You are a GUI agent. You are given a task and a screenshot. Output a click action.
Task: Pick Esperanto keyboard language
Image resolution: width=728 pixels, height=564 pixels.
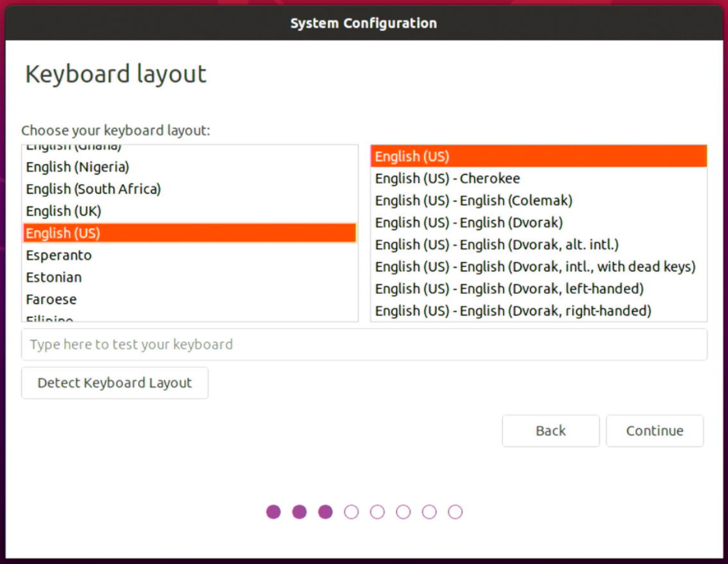[59, 255]
